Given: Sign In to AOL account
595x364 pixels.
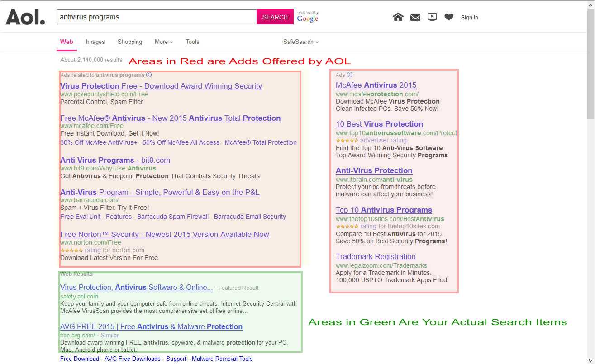Looking at the screenshot, I should (x=469, y=18).
